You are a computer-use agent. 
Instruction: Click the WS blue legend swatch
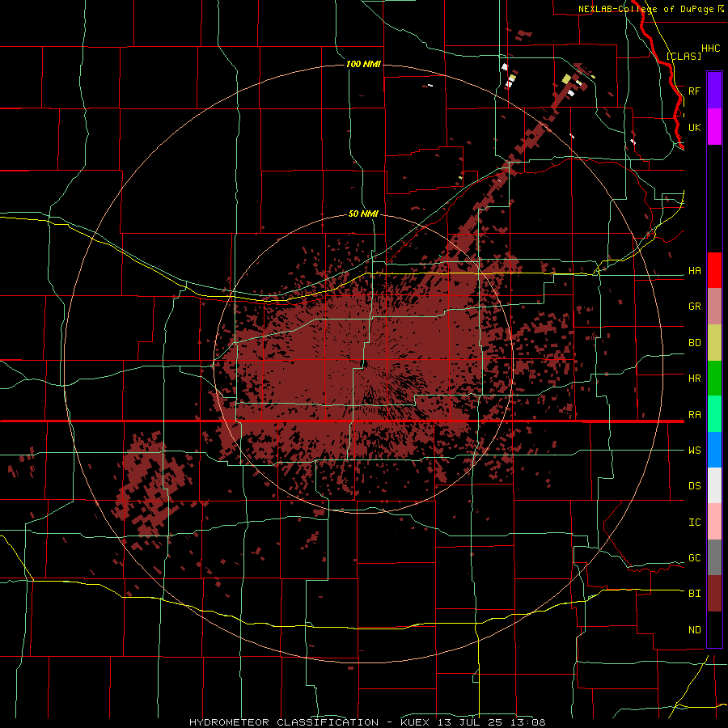(x=714, y=450)
